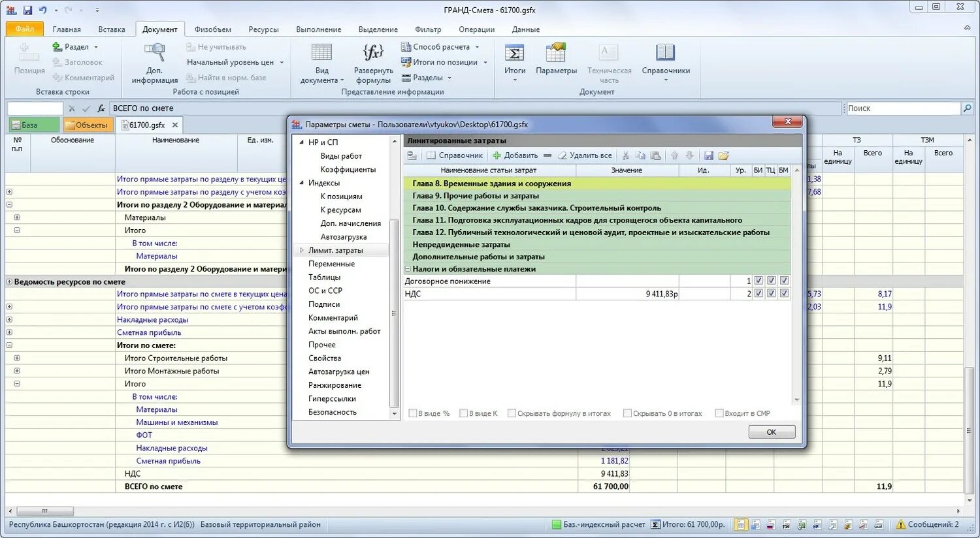Enable the В виде % checkbox
This screenshot has height=538, width=980.
click(x=413, y=413)
